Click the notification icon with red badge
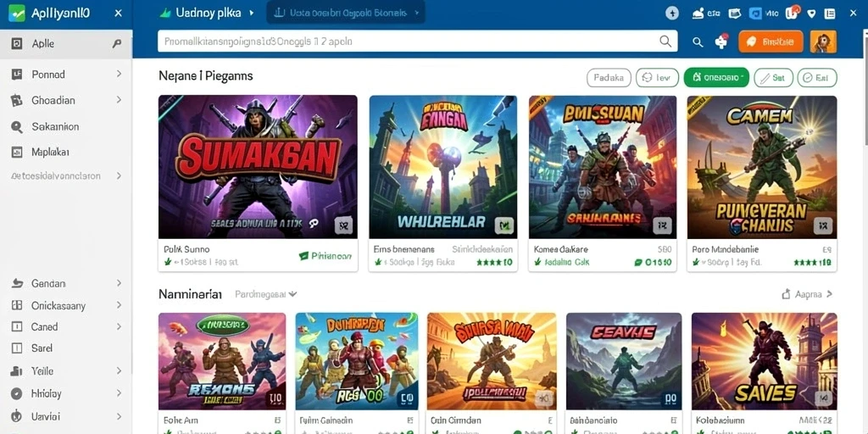Screen dimensions: 868x434 coord(793,12)
